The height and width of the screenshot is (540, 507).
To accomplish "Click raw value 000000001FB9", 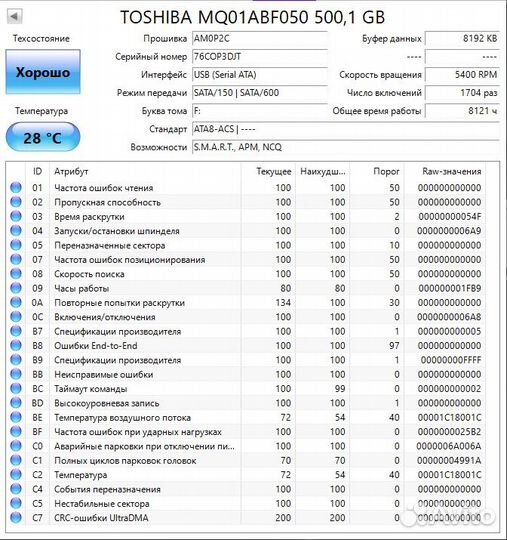I will click(450, 288).
